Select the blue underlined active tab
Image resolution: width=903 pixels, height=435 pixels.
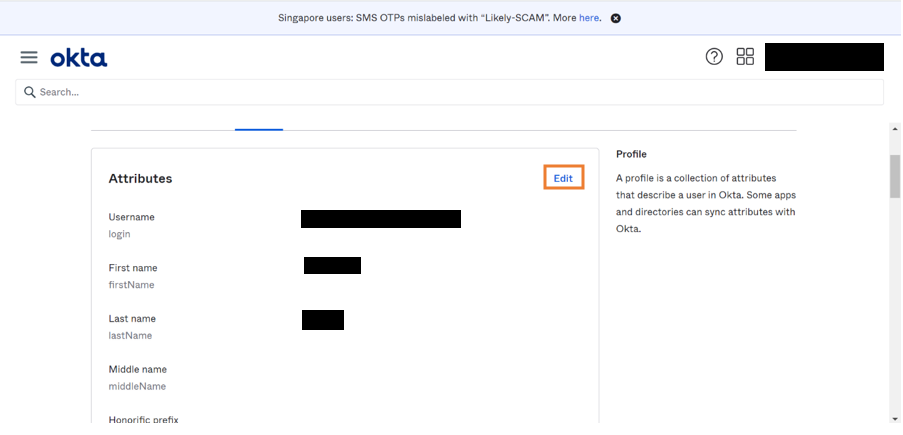click(x=259, y=125)
